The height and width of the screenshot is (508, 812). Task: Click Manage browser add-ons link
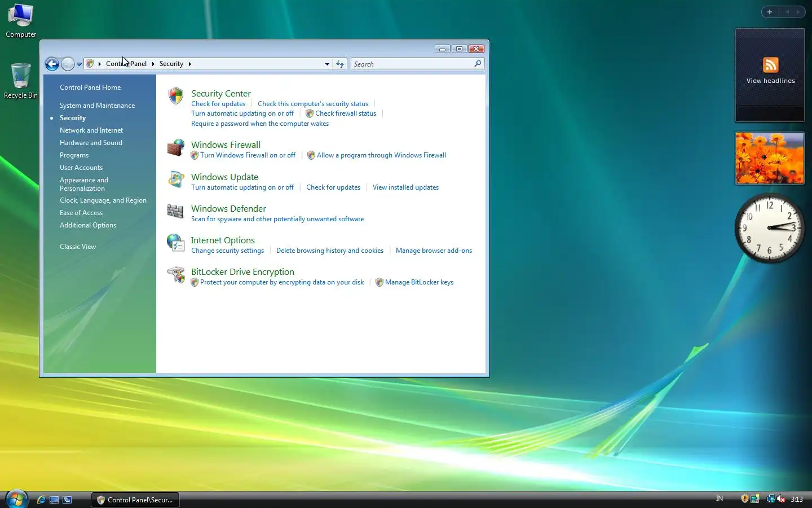(434, 251)
